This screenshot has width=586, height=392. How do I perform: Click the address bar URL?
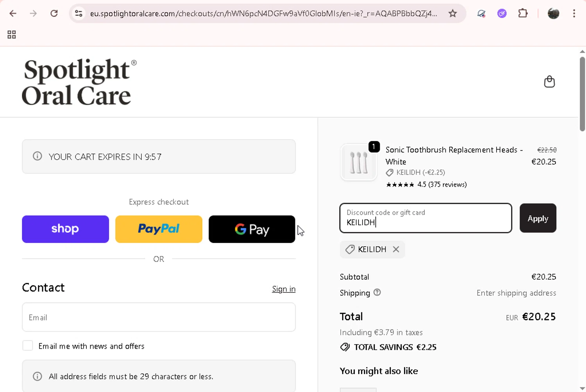[x=264, y=14]
